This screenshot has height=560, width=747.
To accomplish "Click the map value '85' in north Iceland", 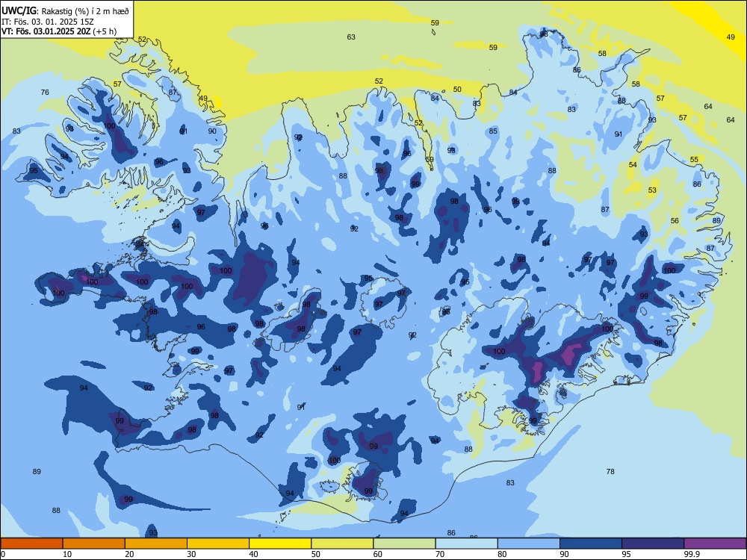I will (493, 131).
